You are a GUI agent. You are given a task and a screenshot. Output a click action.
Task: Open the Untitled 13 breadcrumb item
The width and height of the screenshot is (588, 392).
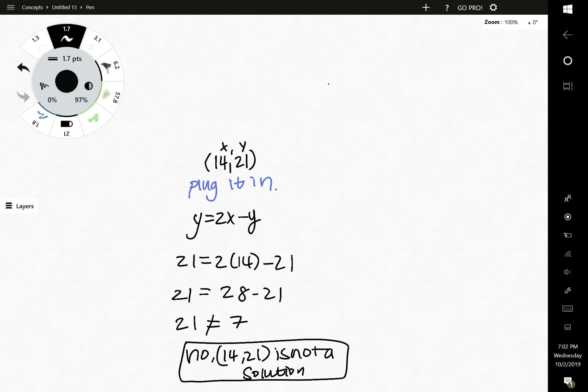tap(64, 7)
